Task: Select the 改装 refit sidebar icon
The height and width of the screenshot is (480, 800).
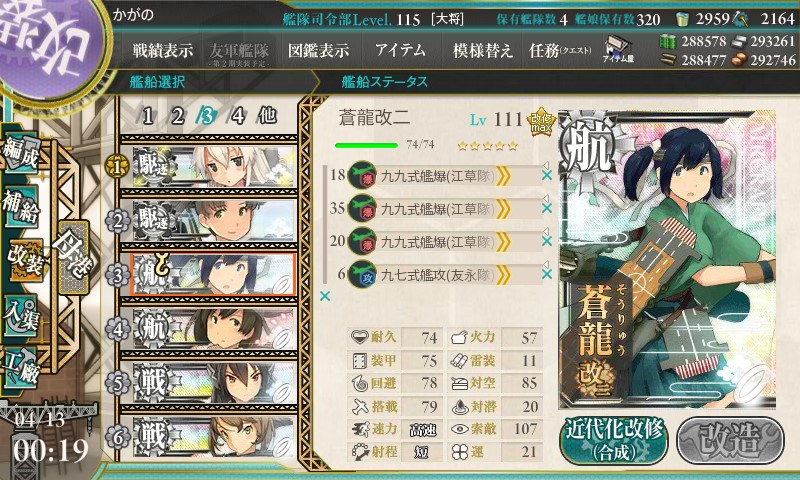Action: [x=26, y=260]
